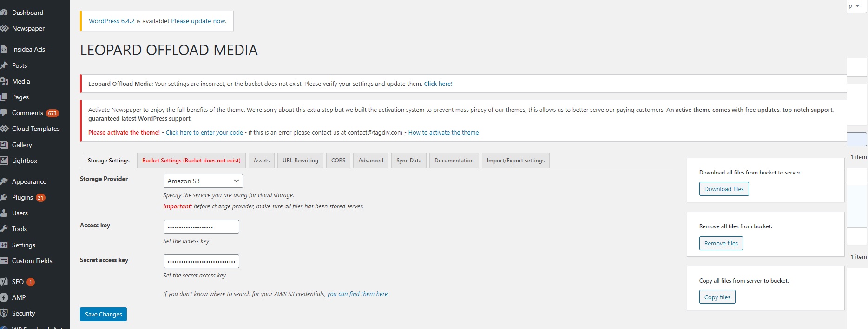Viewport: 868px width, 329px height.
Task: Click the Tools wrench icon
Action: coord(4,229)
